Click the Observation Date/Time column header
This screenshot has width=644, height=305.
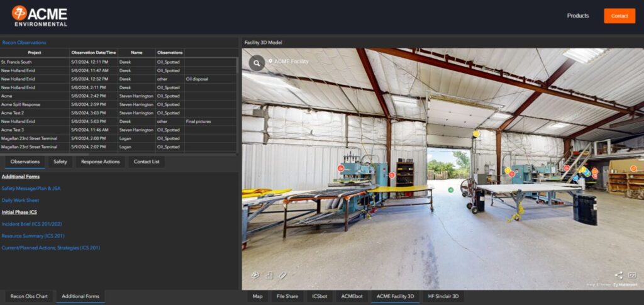click(94, 53)
